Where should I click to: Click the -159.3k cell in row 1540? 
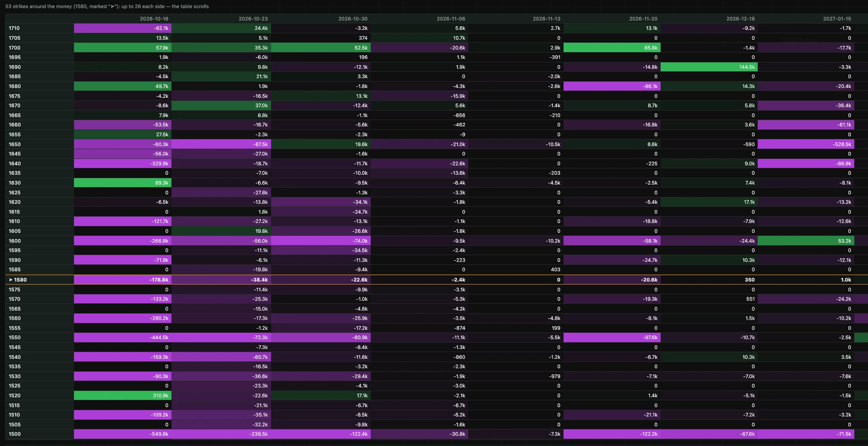coord(123,357)
